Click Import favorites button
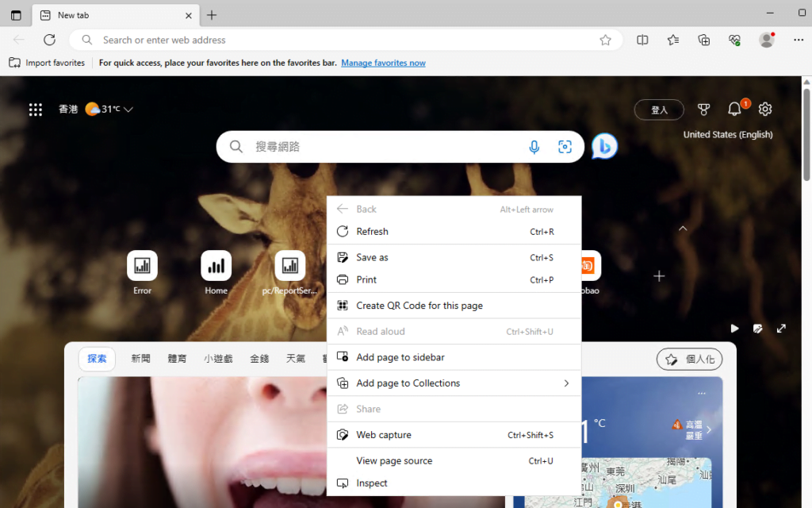Image resolution: width=812 pixels, height=508 pixels. pos(47,63)
